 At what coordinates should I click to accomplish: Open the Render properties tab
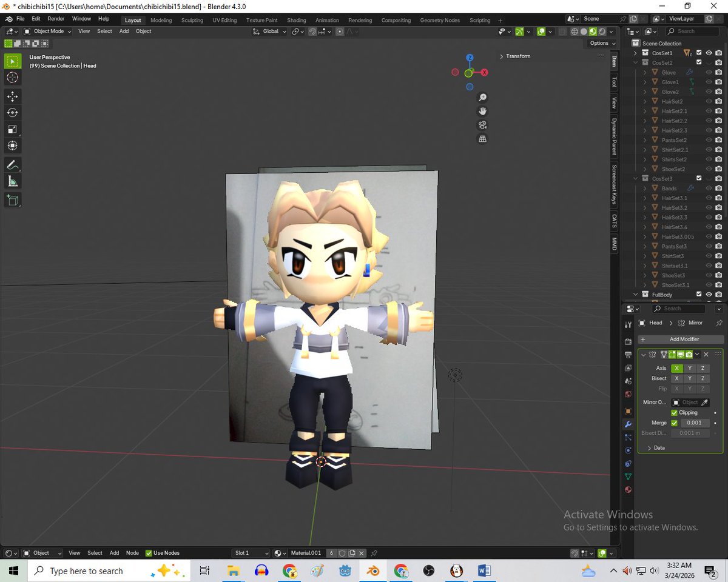point(629,342)
